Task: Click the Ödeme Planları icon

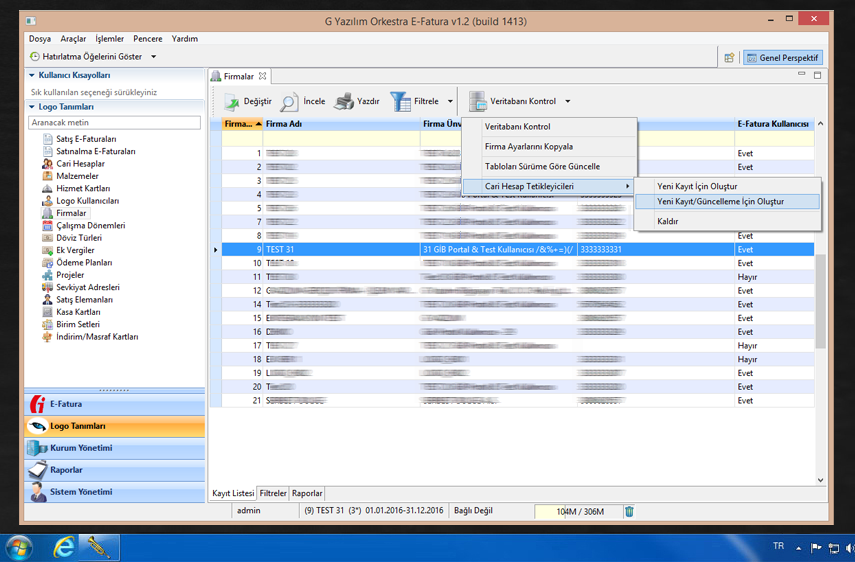Action: pos(47,262)
